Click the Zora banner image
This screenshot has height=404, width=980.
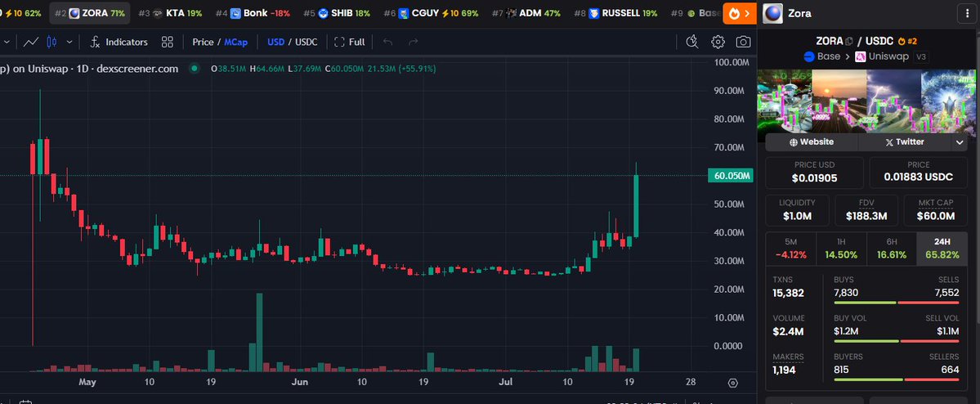click(x=866, y=100)
